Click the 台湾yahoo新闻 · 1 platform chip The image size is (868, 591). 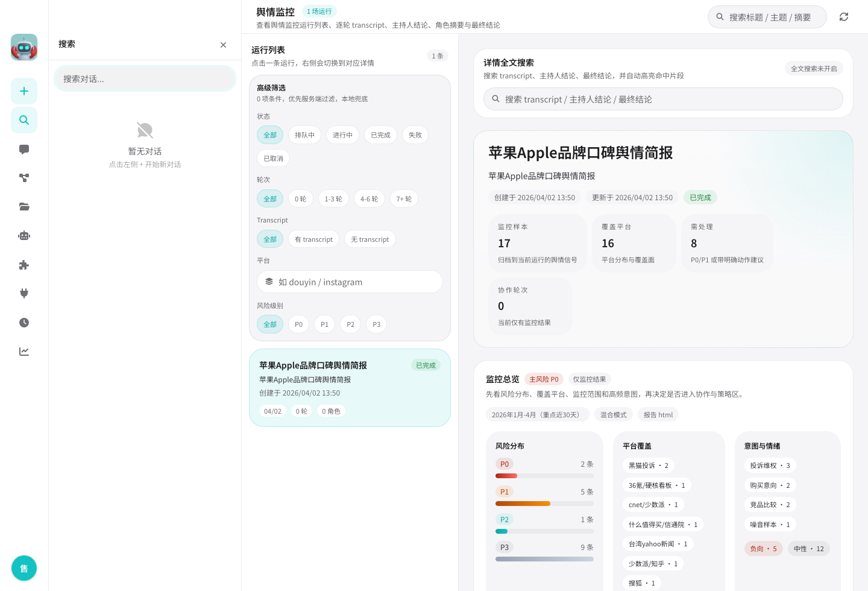click(658, 544)
